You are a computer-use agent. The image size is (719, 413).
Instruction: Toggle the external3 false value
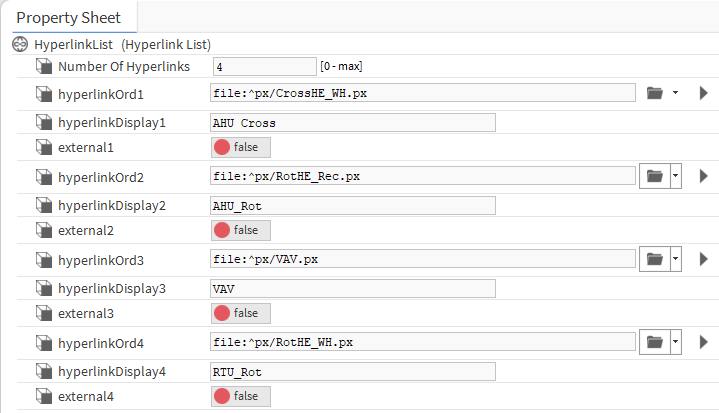tap(240, 313)
